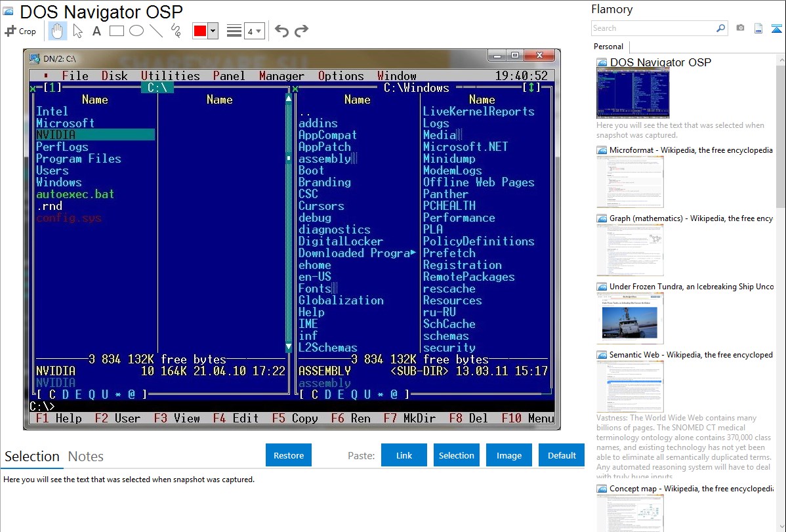The height and width of the screenshot is (532, 786).
Task: Redo the annotation
Action: coord(301,31)
